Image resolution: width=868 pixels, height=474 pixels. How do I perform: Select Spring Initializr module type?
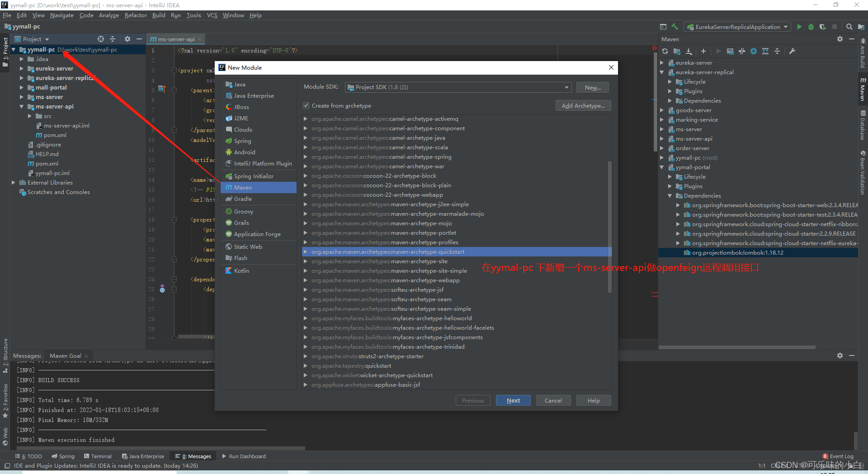click(259, 176)
